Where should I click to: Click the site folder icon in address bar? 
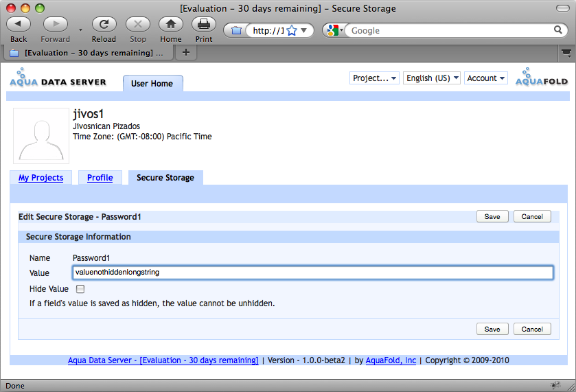[237, 30]
